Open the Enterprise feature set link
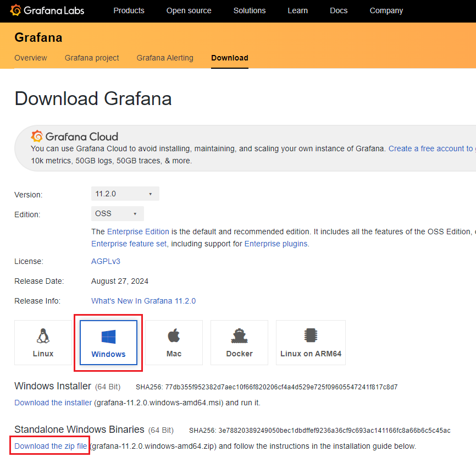This screenshot has width=476, height=468. click(129, 244)
